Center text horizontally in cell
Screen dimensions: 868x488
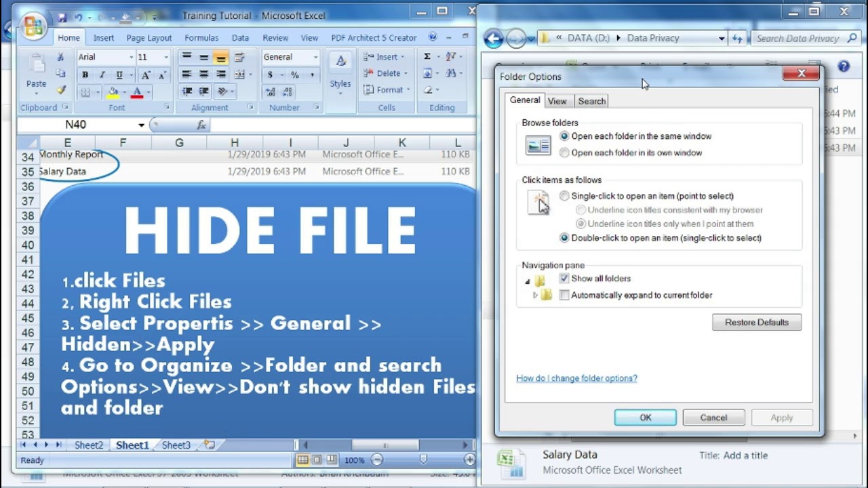203,75
